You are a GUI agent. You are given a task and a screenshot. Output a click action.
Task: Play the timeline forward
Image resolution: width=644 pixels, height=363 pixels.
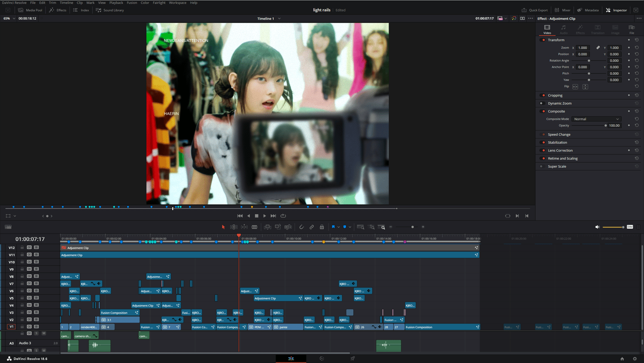point(264,216)
